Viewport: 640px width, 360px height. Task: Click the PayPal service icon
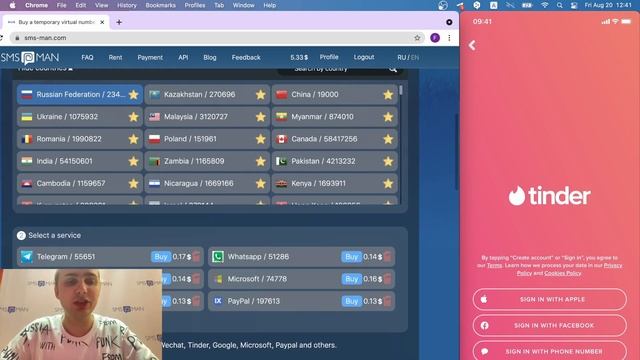(218, 301)
